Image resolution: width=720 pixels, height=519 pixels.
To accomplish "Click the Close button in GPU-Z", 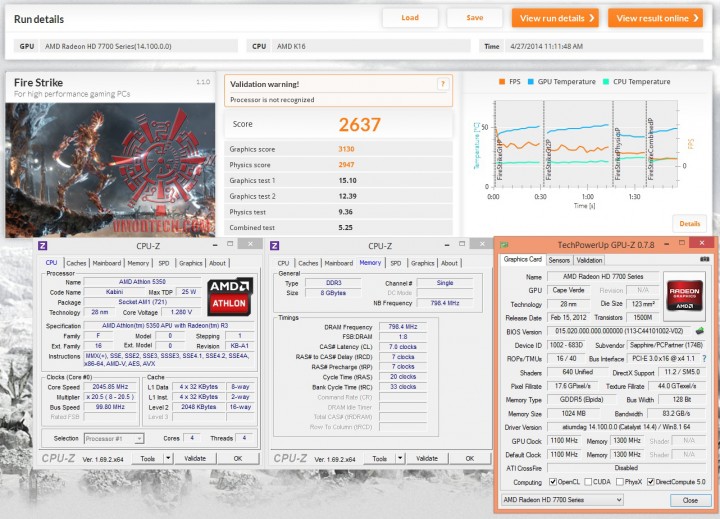I will click(x=690, y=500).
